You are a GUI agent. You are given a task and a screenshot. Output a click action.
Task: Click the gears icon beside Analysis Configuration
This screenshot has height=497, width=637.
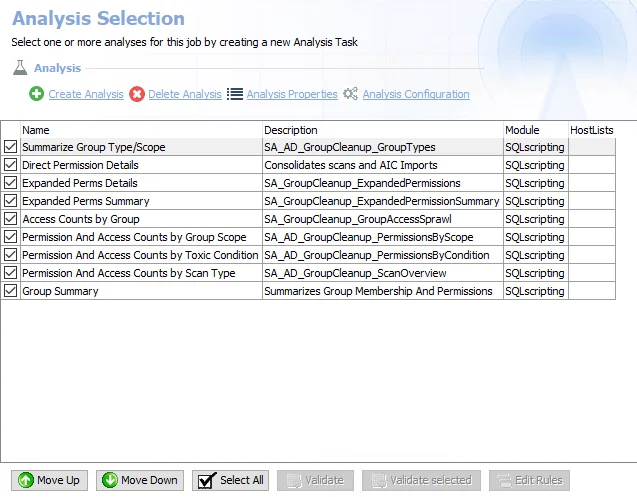pyautogui.click(x=350, y=94)
